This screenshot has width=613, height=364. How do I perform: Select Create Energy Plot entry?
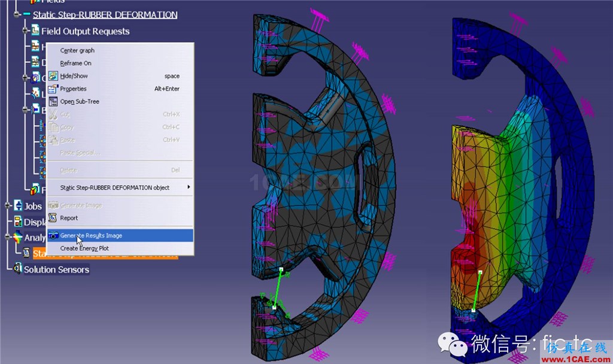120,248
